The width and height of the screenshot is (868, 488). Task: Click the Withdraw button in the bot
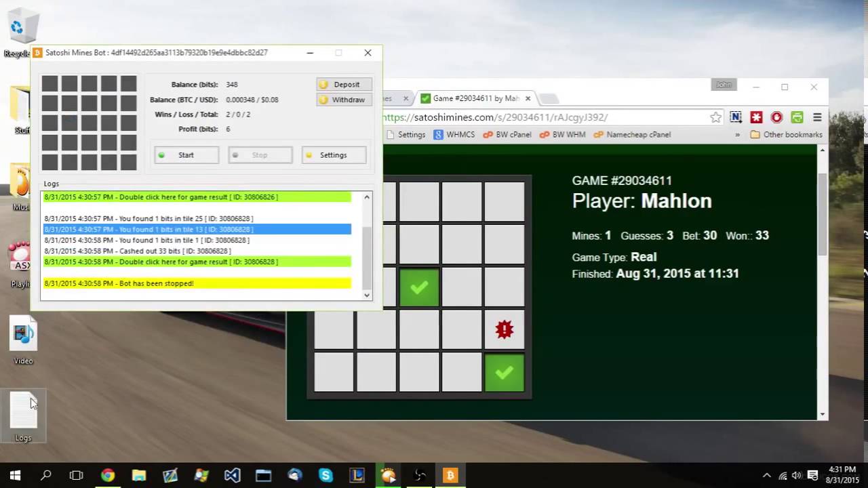tap(344, 100)
